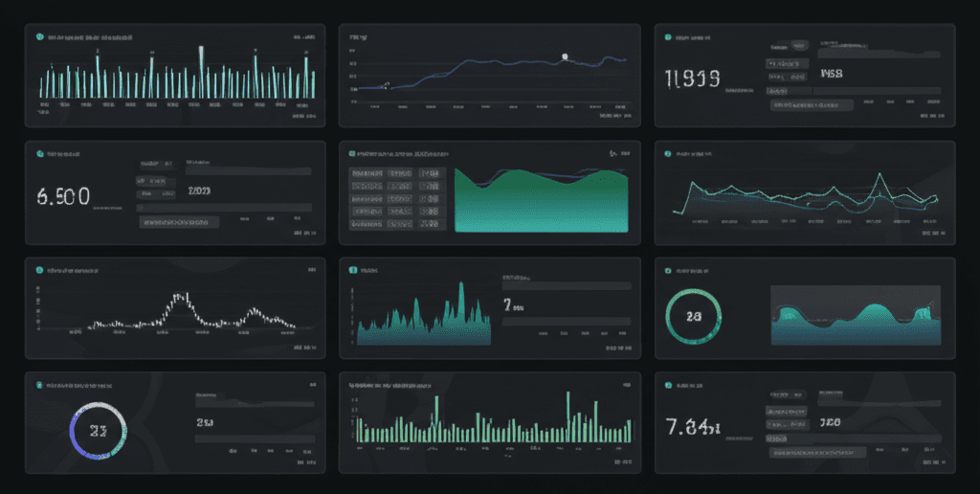Click the wide rounded button at bottom of the 11939 panel
980x494 pixels.
812,105
